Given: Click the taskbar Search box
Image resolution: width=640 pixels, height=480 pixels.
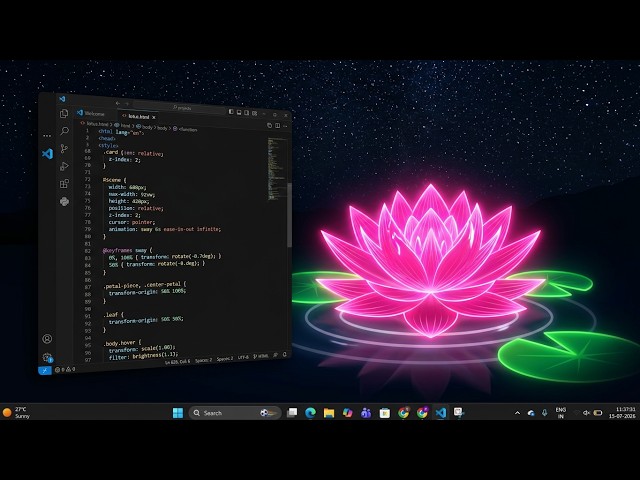Looking at the screenshot, I should coord(235,413).
